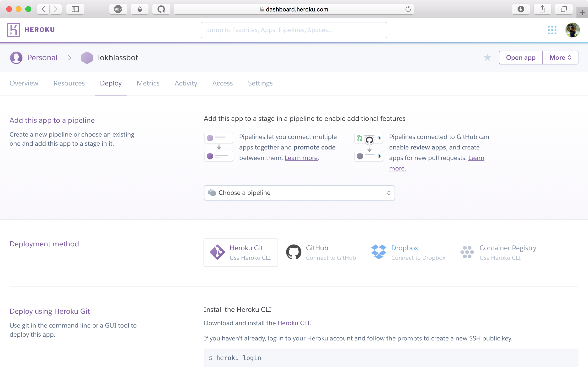Screen dimensions: 588x371
Task: Go forward with the Safari forward arrow
Action: pos(55,9)
